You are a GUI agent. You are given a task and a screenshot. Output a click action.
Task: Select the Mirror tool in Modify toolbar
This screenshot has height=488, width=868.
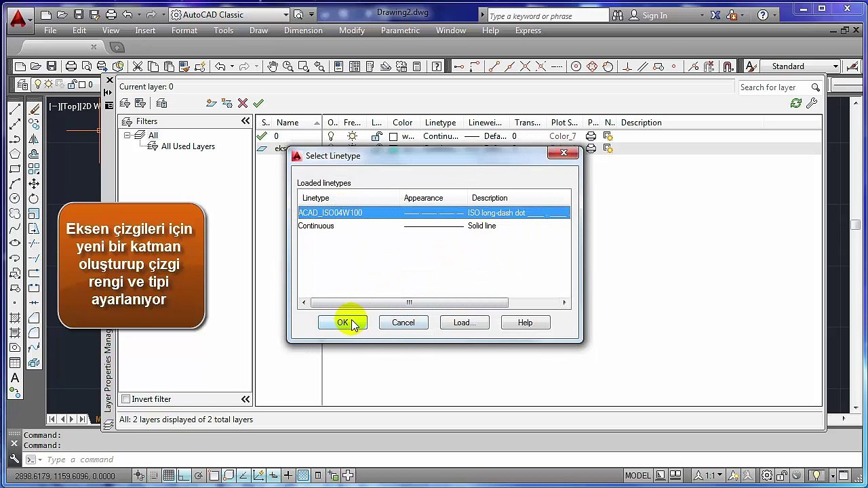34,139
